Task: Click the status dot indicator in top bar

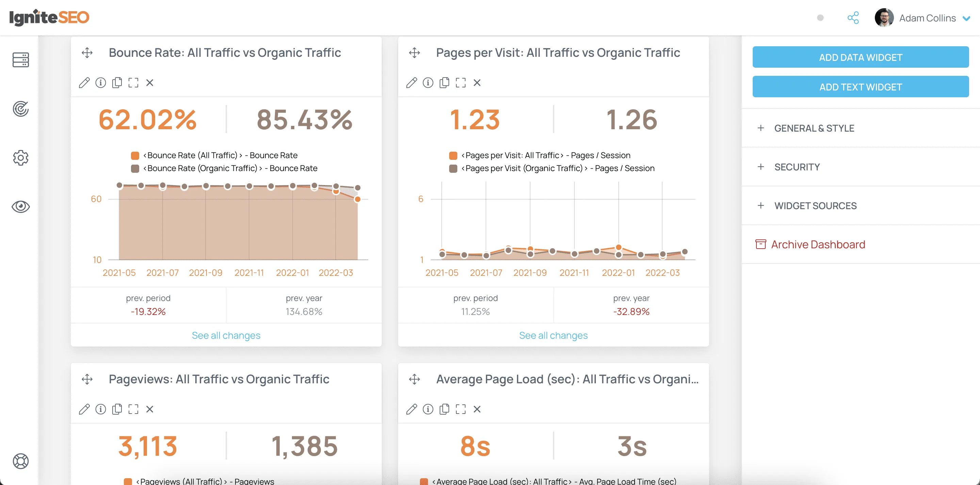Action: (820, 17)
